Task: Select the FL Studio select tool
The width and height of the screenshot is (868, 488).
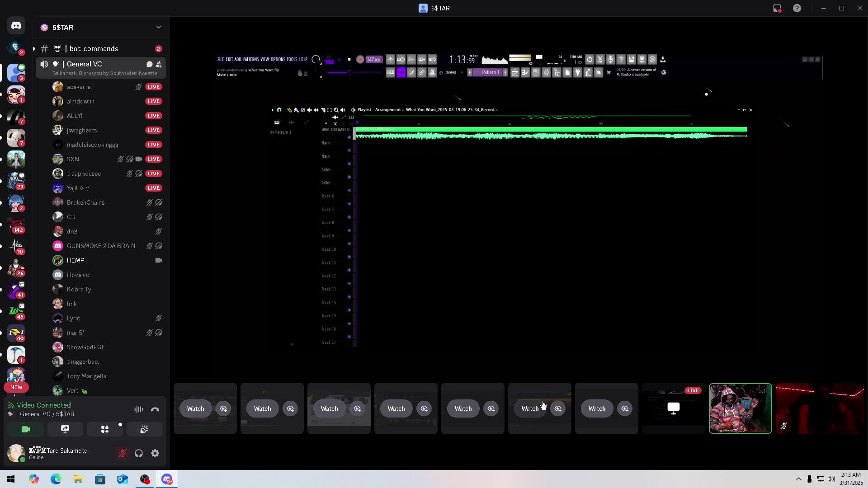Action: pyautogui.click(x=330, y=110)
